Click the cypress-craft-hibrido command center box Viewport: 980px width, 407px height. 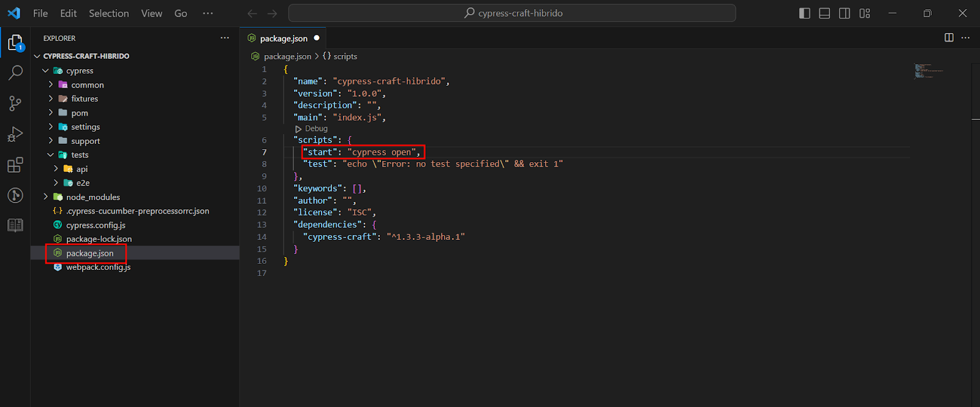pos(512,13)
